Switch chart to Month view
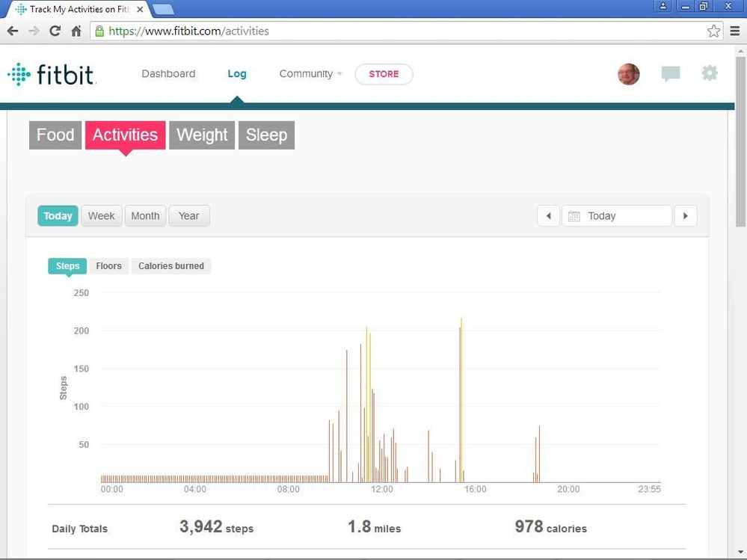747x560 pixels. coord(145,216)
